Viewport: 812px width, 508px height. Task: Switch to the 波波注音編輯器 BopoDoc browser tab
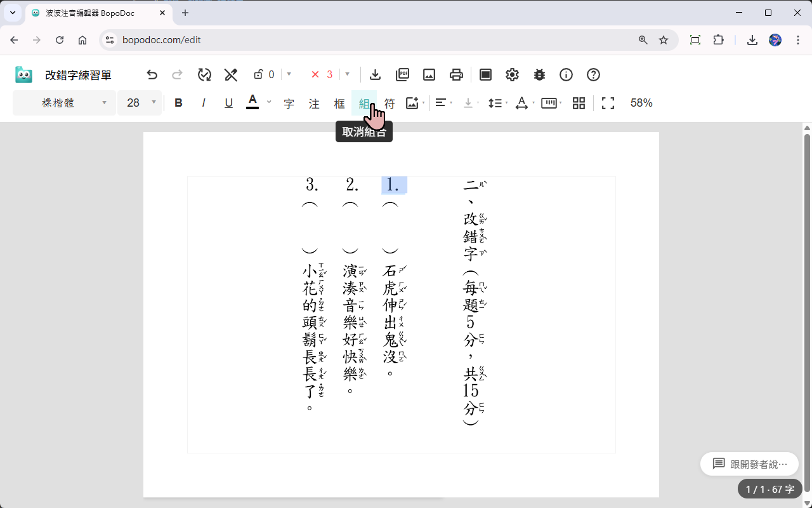pos(89,13)
